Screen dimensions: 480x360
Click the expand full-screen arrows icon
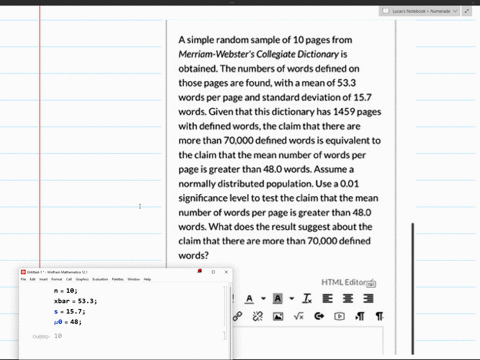467,11
